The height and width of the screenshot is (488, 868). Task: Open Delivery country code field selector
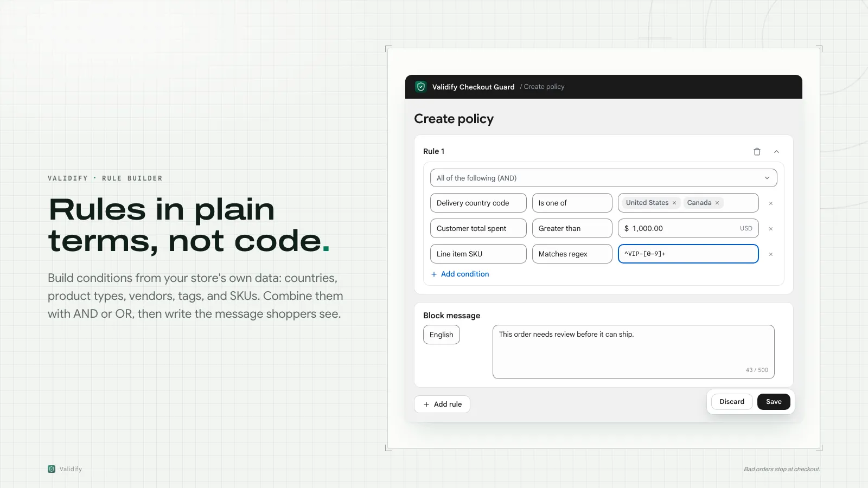(478, 203)
